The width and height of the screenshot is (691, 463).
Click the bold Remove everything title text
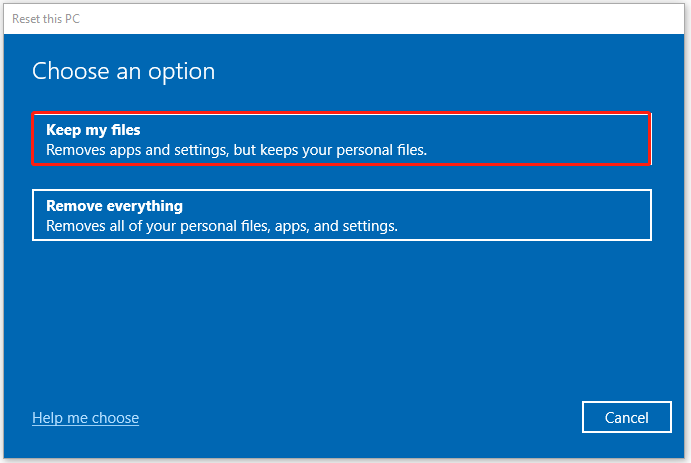(114, 206)
